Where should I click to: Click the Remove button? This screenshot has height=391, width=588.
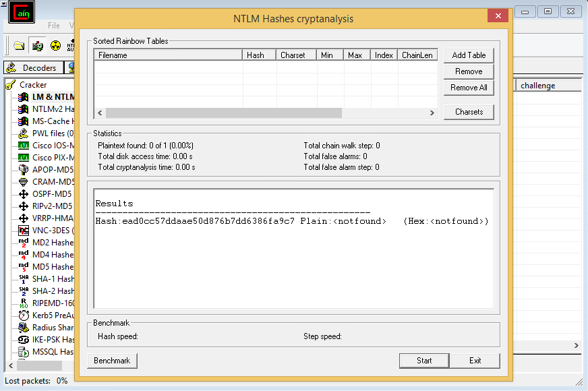[x=469, y=71]
